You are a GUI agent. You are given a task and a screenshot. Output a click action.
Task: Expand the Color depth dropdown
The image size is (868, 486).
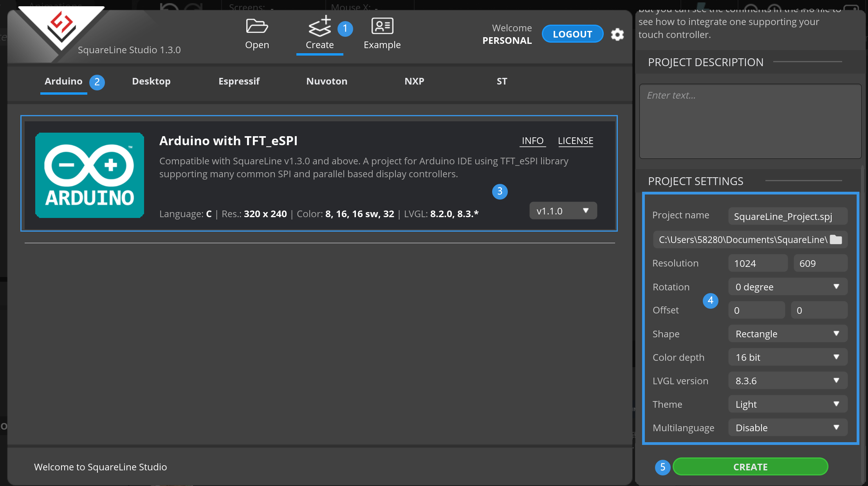(x=788, y=357)
